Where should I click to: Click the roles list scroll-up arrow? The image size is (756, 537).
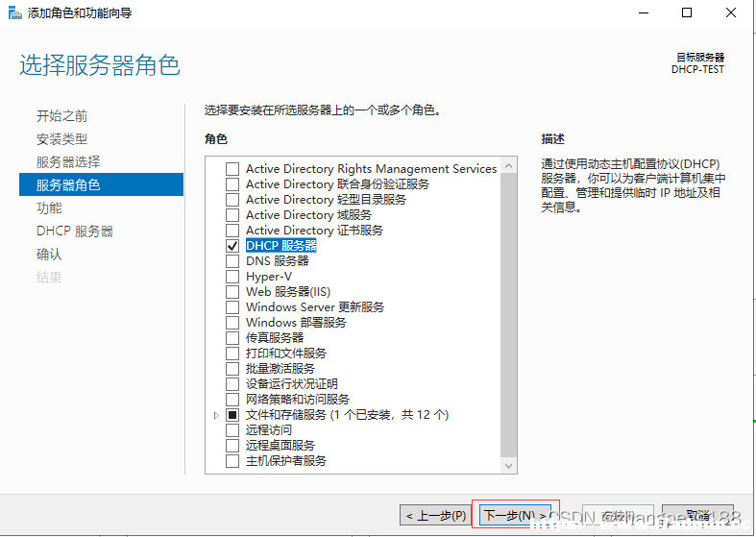point(509,166)
